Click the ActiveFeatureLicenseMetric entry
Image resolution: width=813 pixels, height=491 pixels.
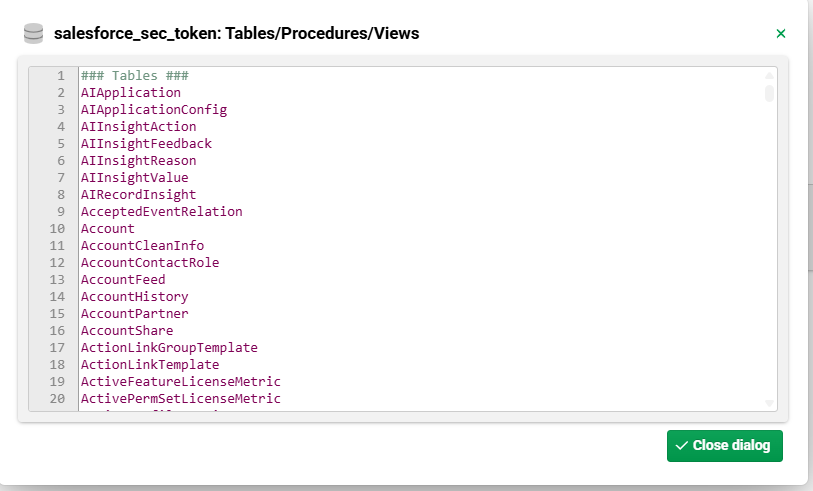[x=181, y=382]
